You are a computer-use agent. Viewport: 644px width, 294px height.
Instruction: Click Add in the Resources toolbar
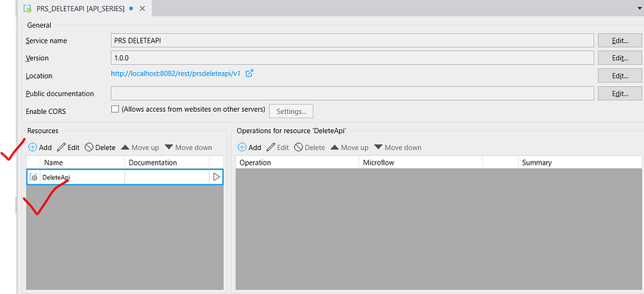[x=40, y=148]
